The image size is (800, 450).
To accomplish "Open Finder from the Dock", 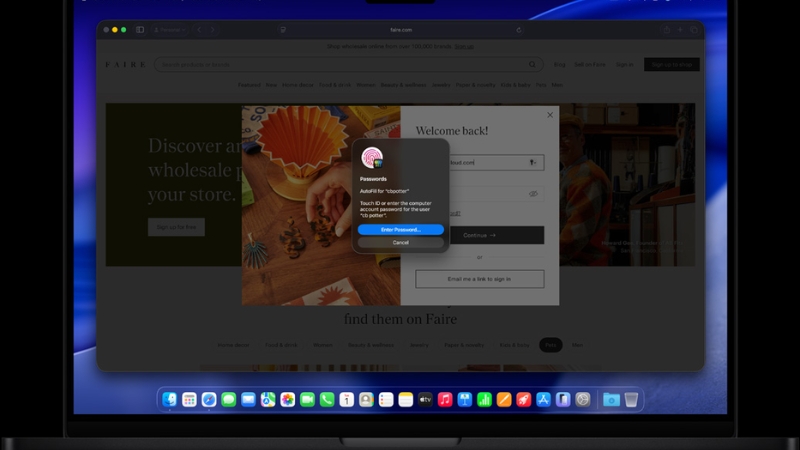I will coord(170,399).
